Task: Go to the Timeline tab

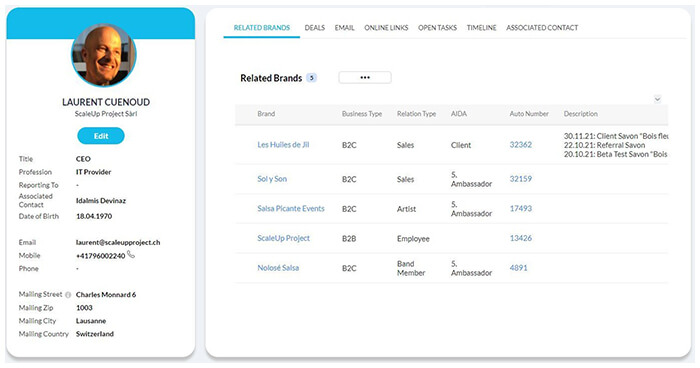Action: click(482, 28)
